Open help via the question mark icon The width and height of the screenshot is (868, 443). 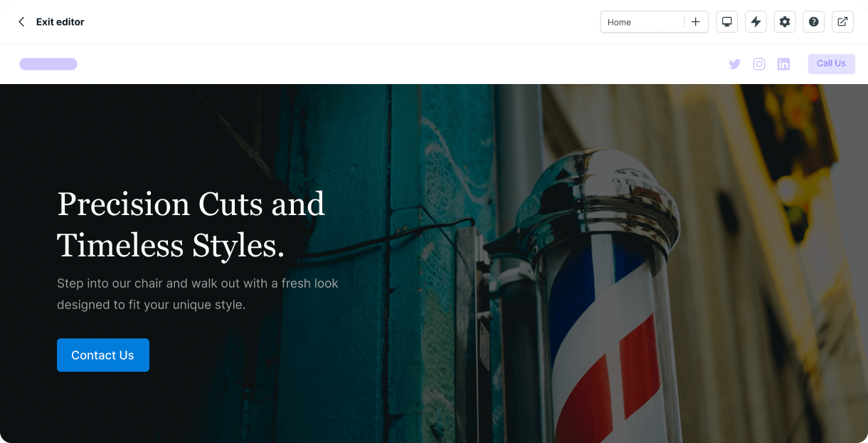(x=814, y=22)
